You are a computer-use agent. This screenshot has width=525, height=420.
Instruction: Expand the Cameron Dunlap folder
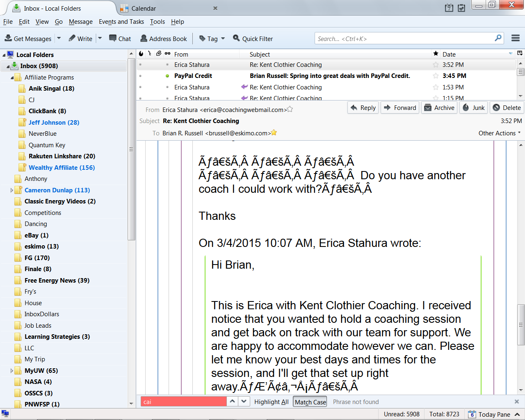pos(11,190)
